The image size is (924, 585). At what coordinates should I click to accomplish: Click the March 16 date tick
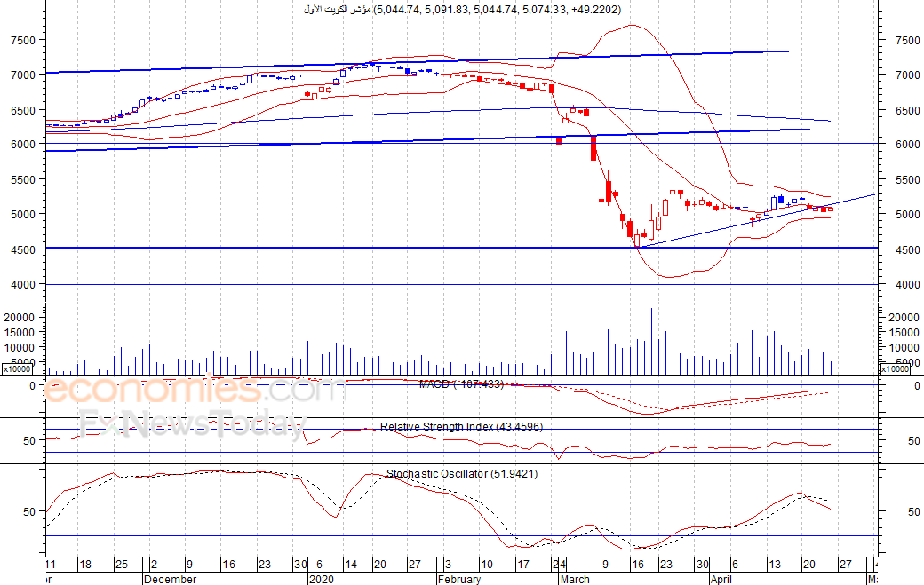638,565
